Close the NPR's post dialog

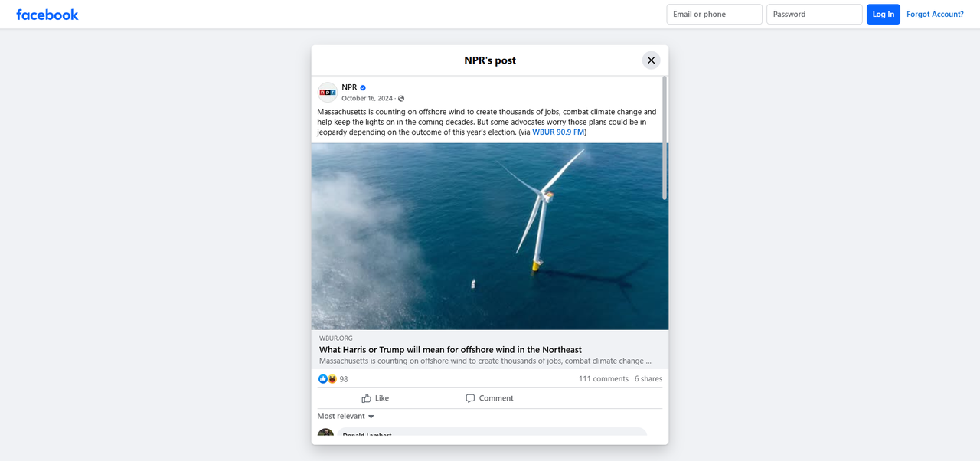(x=651, y=60)
